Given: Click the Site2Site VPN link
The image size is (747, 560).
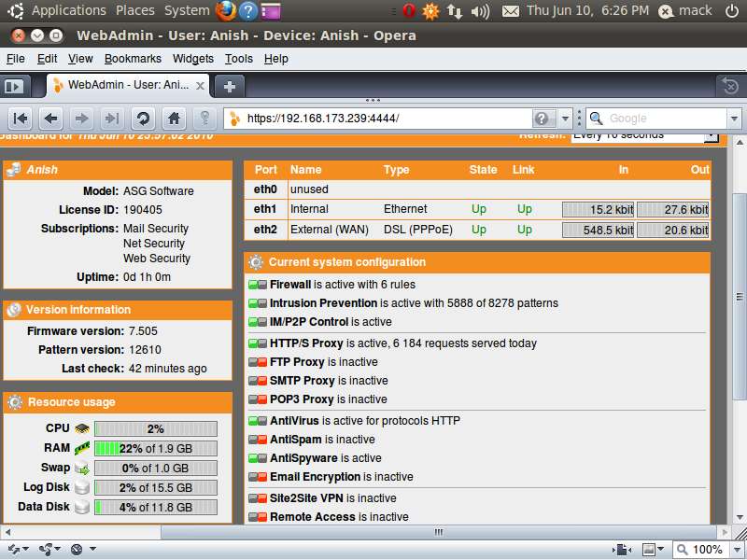Looking at the screenshot, I should pos(306,498).
